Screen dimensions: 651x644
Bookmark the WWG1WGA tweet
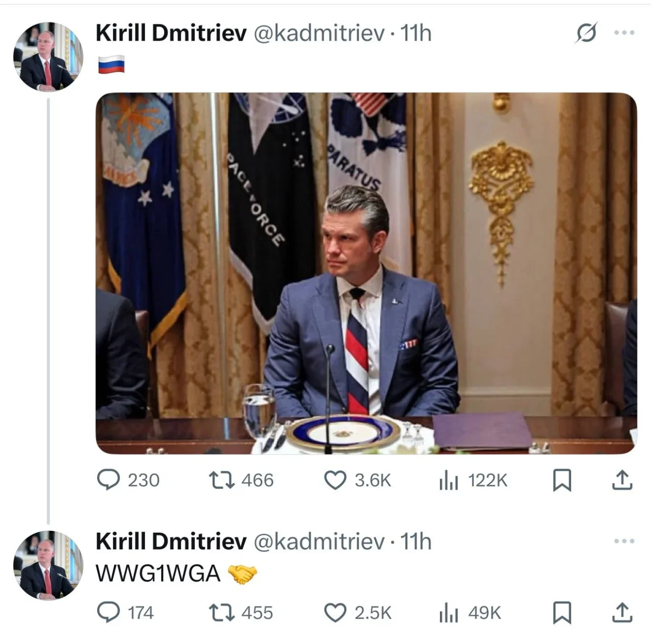[562, 614]
